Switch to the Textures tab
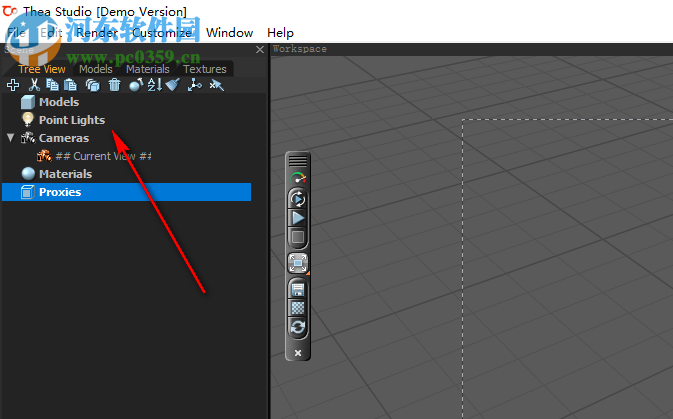 click(x=205, y=69)
